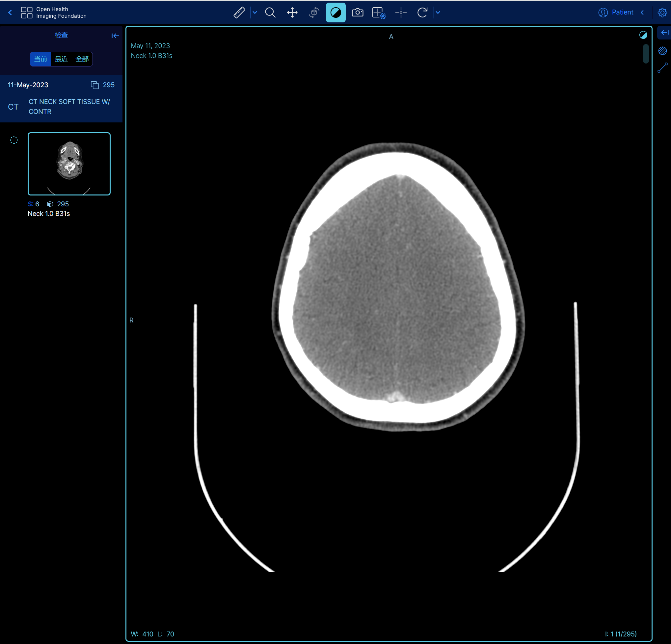The height and width of the screenshot is (644, 671).
Task: Open the measurement tools dropdown arrow
Action: tap(255, 13)
